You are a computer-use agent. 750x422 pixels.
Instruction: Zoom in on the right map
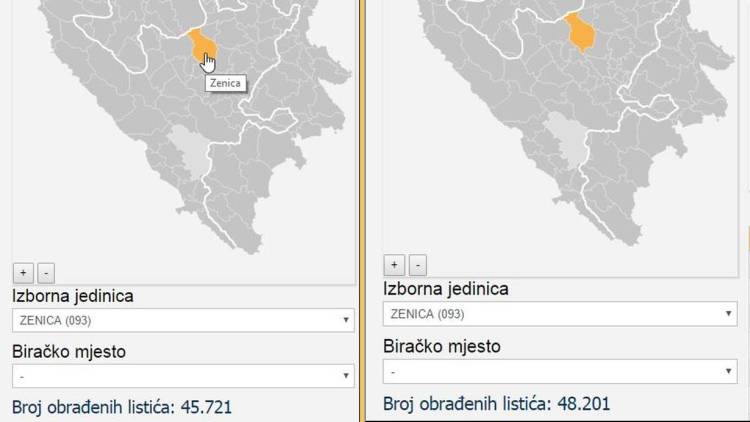tap(395, 265)
